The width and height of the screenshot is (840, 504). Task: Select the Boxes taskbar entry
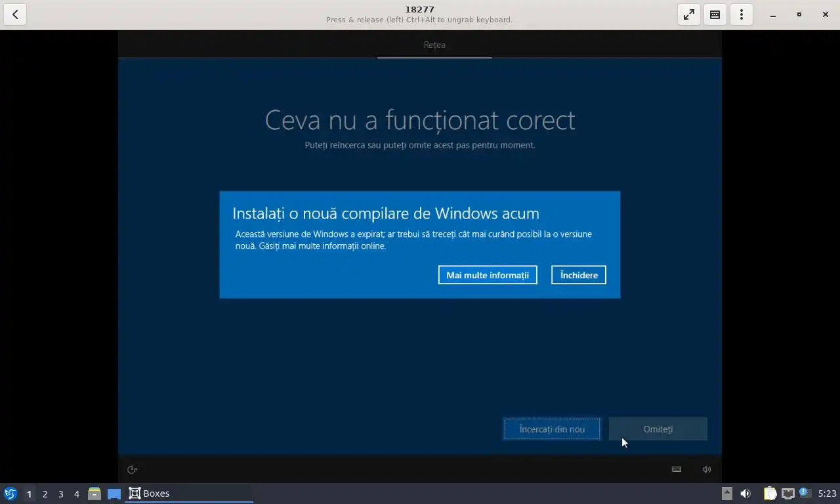pyautogui.click(x=189, y=493)
